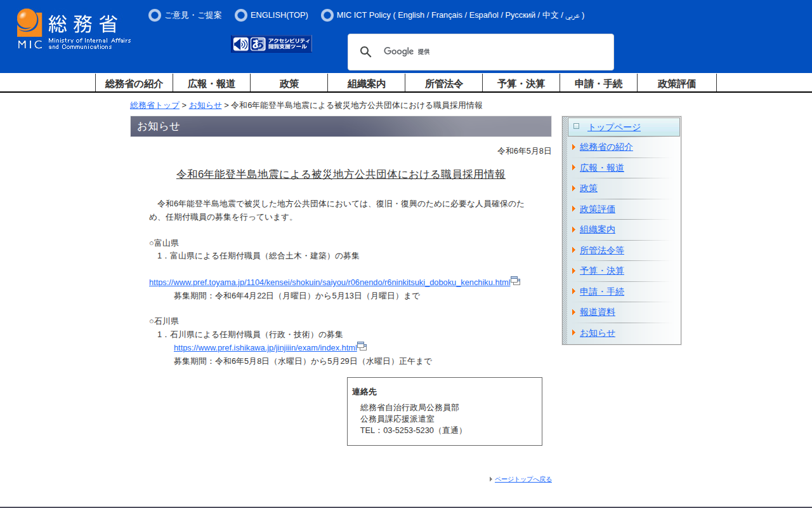Open 組織案内 in the sidebar
The width and height of the screenshot is (812, 508).
[x=598, y=230]
